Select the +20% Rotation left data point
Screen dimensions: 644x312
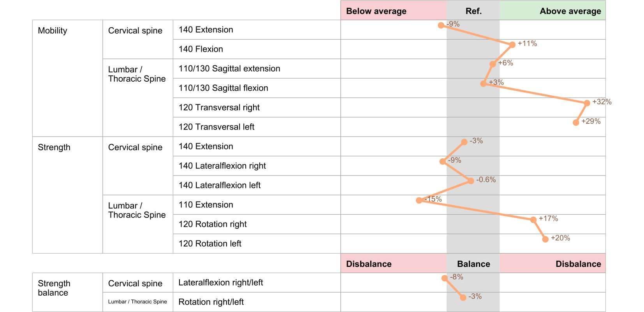545,239
